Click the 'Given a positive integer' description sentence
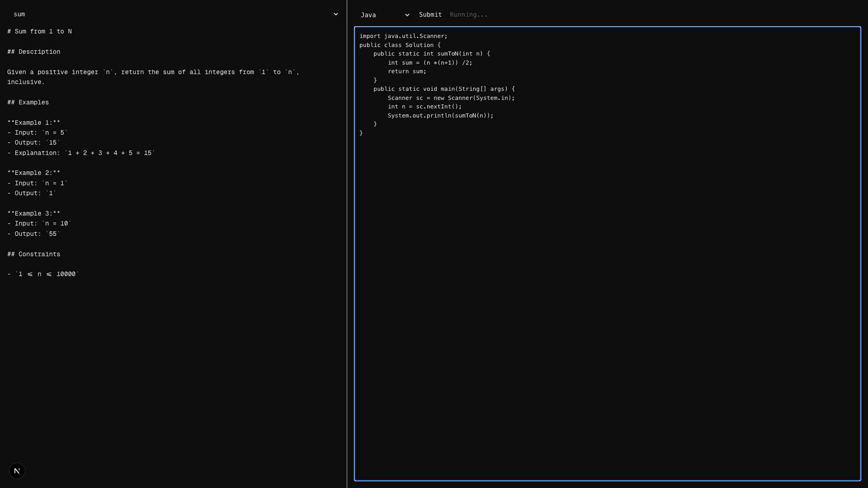 point(153,77)
